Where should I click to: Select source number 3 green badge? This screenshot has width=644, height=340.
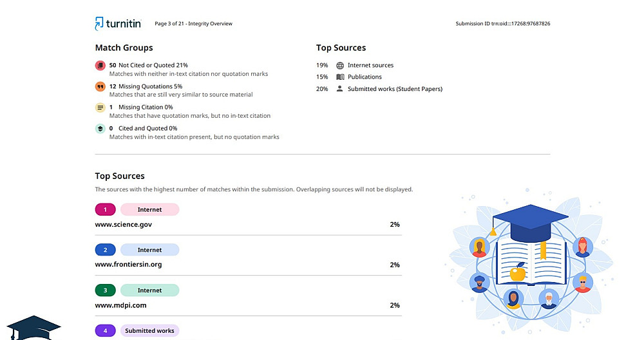[x=106, y=290]
